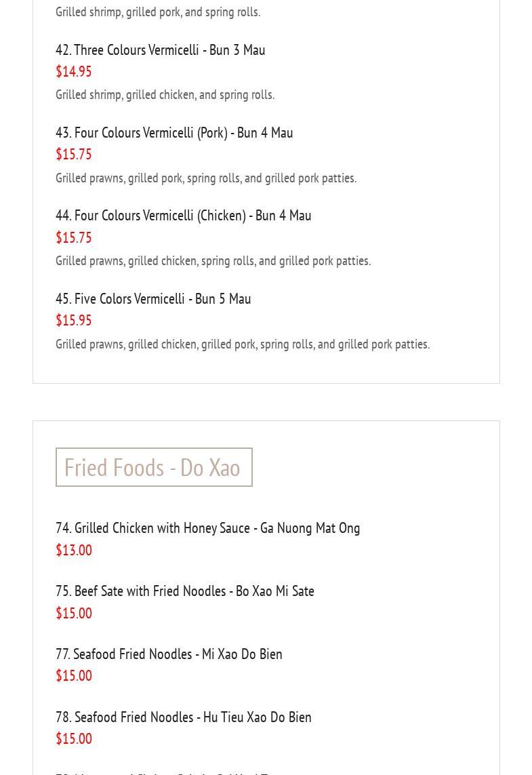Click the $15.95 price
Screen dimensions: 532x775
[73, 320]
